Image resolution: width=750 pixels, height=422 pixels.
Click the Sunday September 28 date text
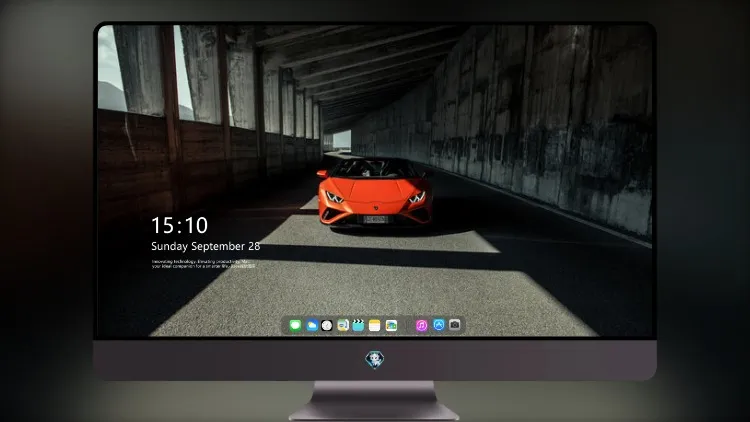[x=206, y=246]
